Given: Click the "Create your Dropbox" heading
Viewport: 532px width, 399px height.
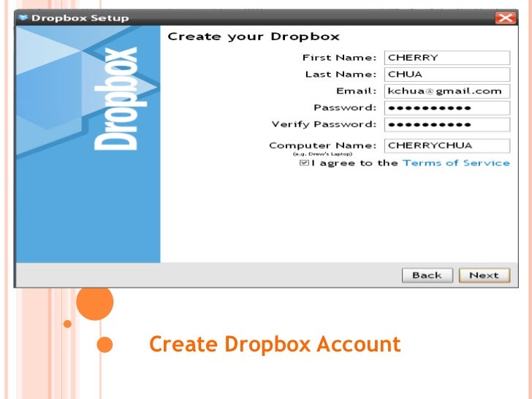Looking at the screenshot, I should (254, 37).
